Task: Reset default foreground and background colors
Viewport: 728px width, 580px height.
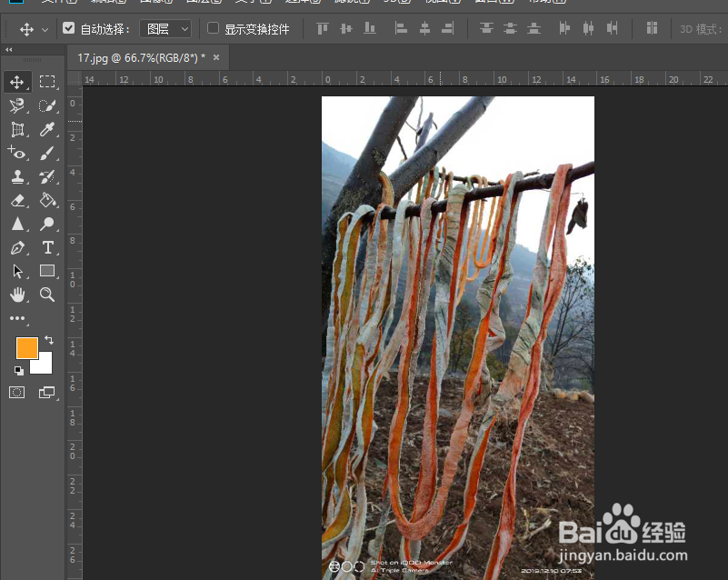Action: click(18, 371)
